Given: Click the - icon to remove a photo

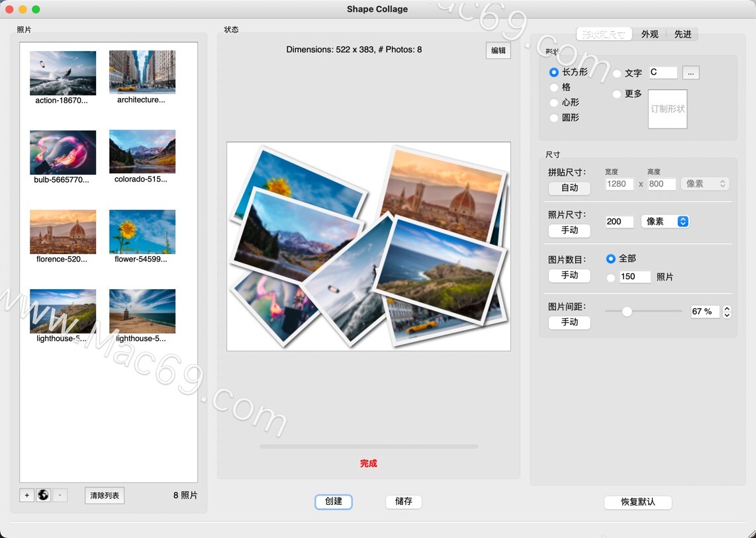Looking at the screenshot, I should point(60,495).
